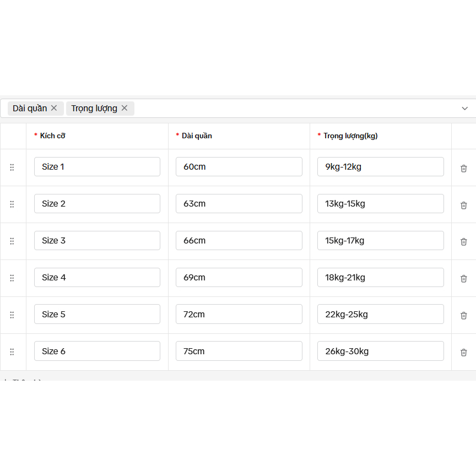Click the 63cm length field
476x476 pixels.
point(239,204)
